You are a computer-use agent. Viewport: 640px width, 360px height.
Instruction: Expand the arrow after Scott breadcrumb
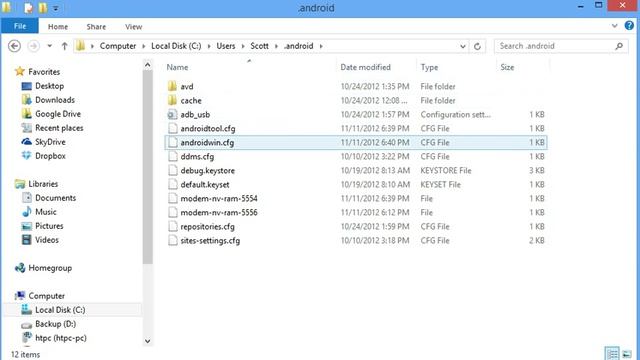pyautogui.click(x=276, y=46)
